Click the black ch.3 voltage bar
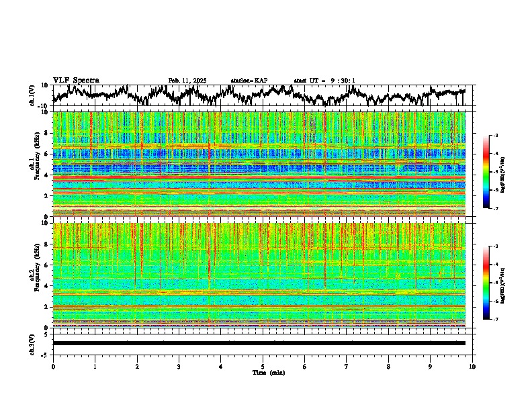The height and width of the screenshot is (411, 532). pos(259,343)
